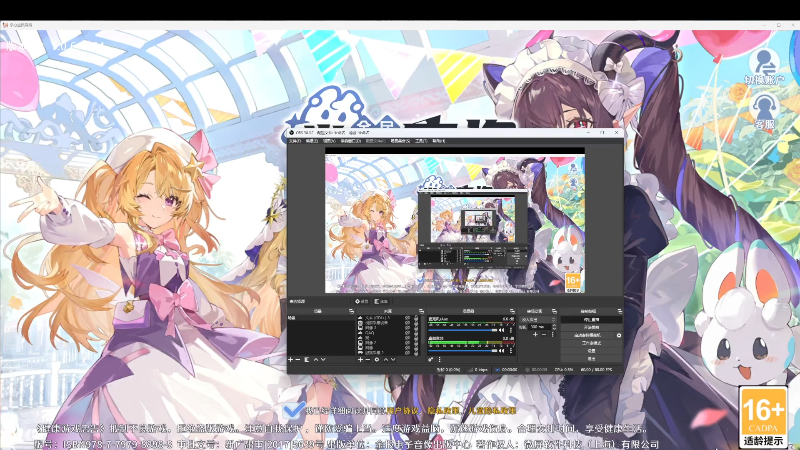Open the 工具(T) menu in OBS
800x450 pixels.
click(x=421, y=141)
